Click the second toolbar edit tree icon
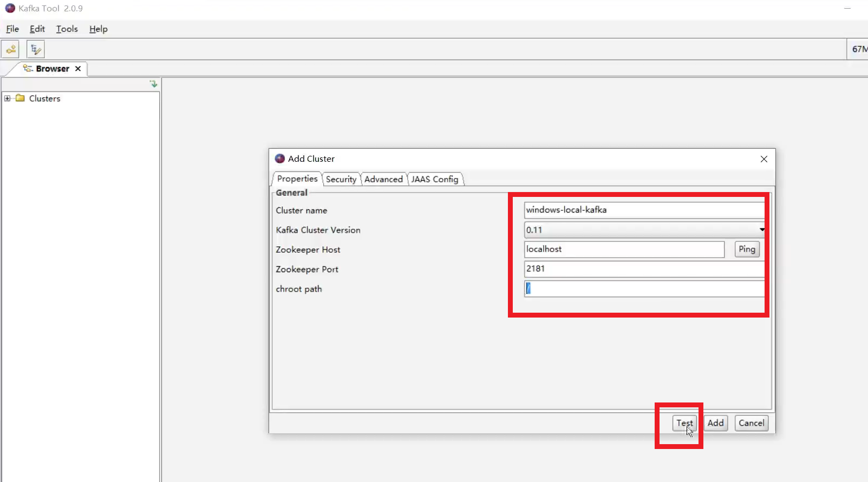Image resolution: width=868 pixels, height=482 pixels. tap(36, 49)
